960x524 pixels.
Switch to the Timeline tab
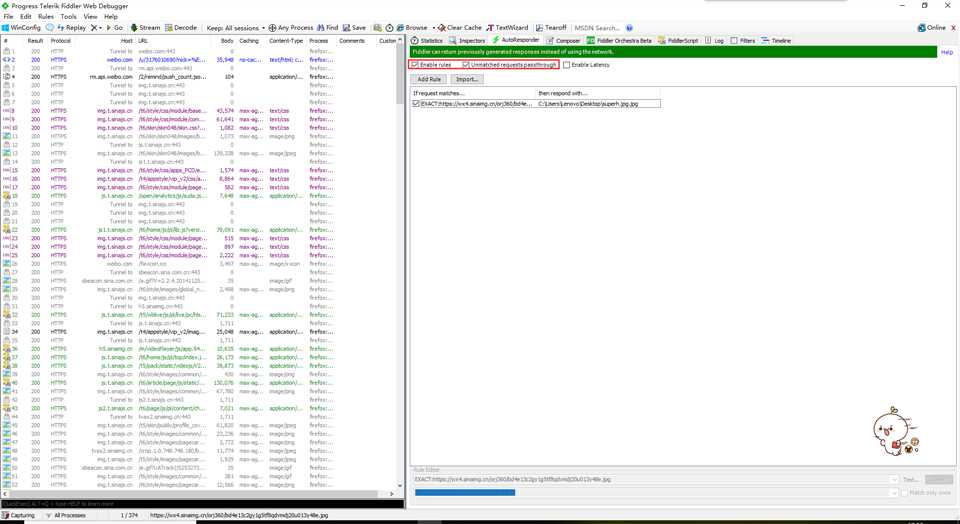(776, 40)
